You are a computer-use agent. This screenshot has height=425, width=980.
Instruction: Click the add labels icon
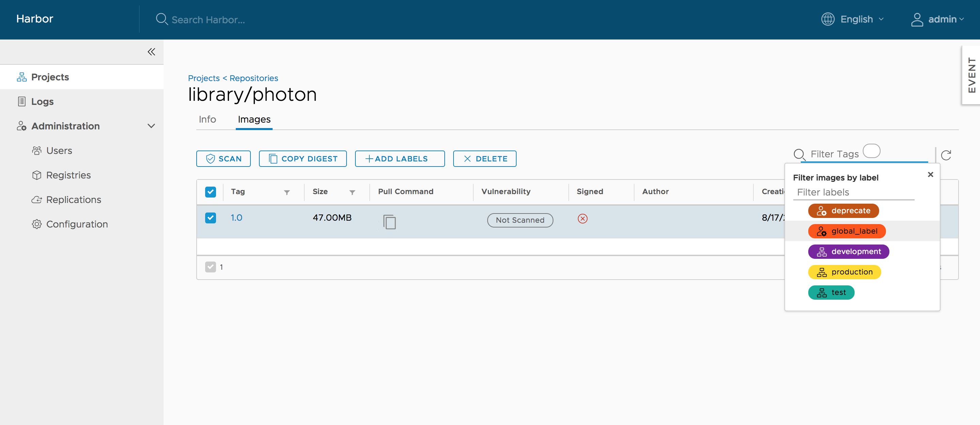pyautogui.click(x=369, y=158)
